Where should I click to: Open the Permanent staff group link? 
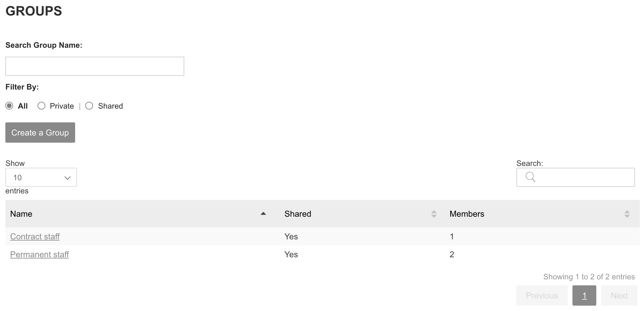coord(39,254)
